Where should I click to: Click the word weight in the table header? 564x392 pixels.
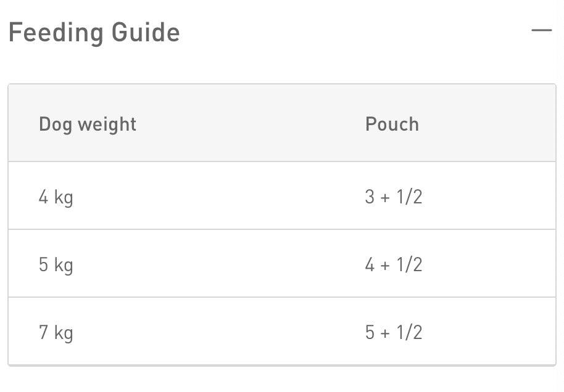107,125
